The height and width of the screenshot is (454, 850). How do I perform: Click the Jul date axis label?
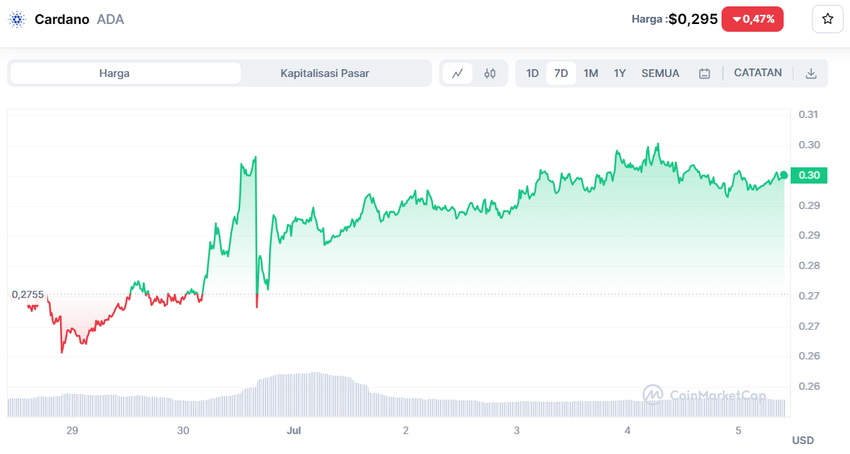tap(294, 431)
